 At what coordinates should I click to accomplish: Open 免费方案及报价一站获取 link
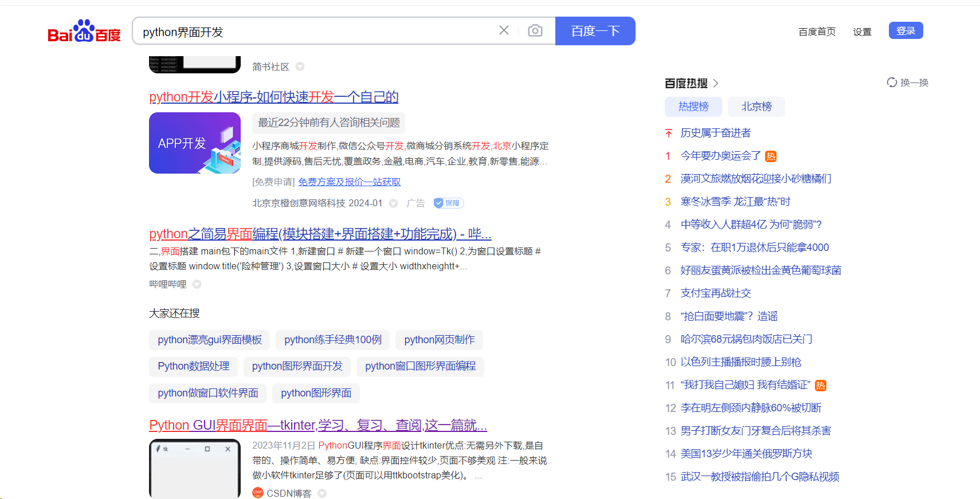pos(349,182)
